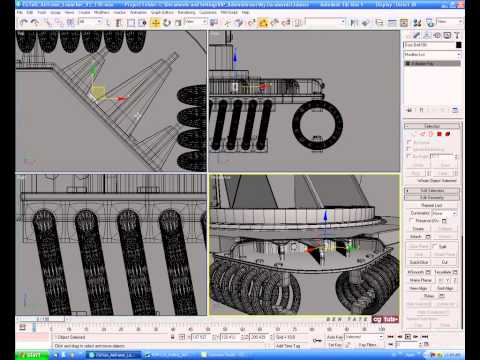Switch to the Hierarchy command panel tab
Viewport: 480px width, 360px height.
click(427, 35)
